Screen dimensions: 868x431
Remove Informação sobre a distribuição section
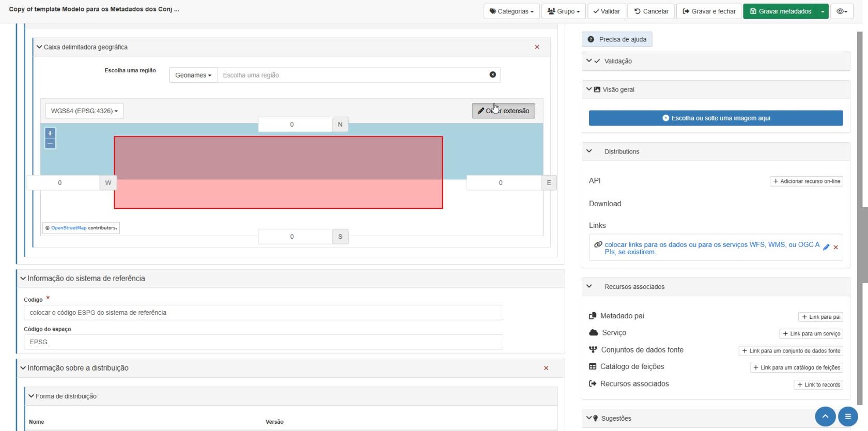(x=546, y=368)
